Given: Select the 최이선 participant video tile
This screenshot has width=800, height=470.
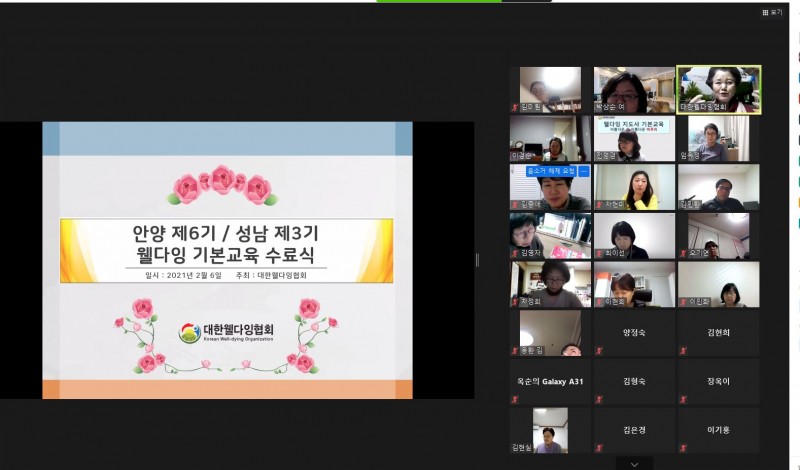Looking at the screenshot, I should [634, 236].
